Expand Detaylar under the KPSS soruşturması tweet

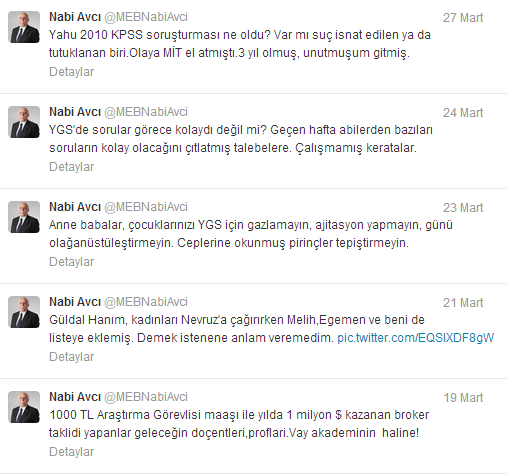click(72, 72)
